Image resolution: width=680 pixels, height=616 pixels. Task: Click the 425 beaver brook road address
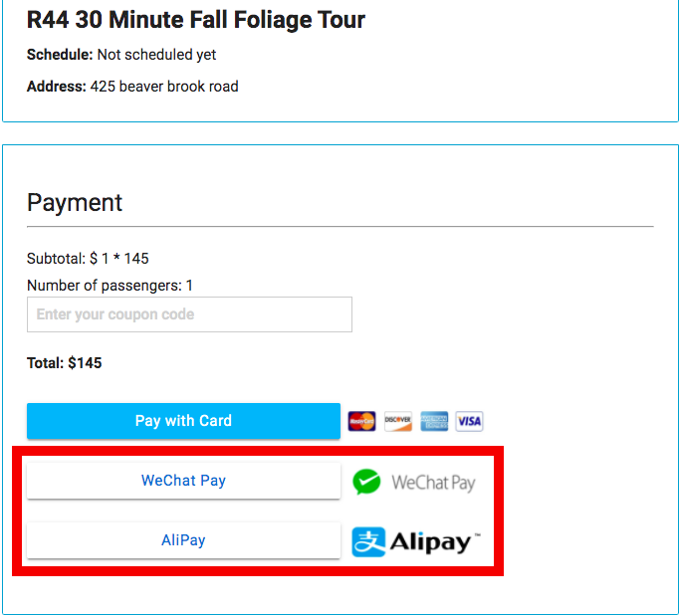point(164,87)
